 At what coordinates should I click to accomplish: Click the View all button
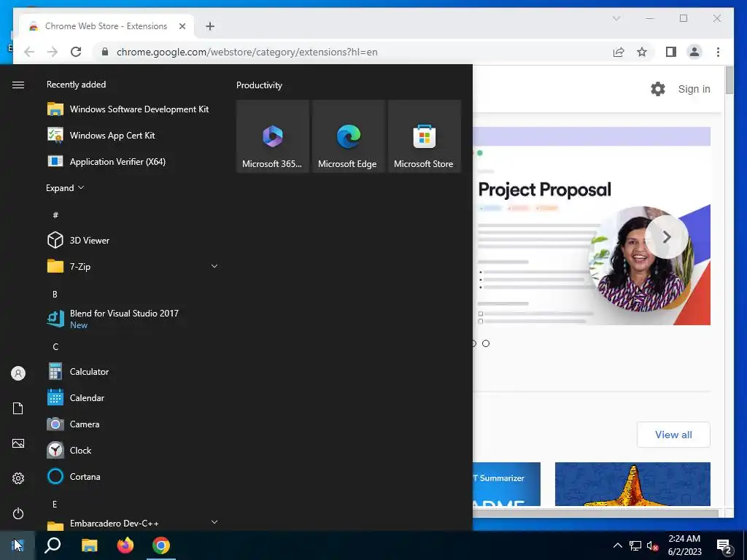click(x=673, y=435)
